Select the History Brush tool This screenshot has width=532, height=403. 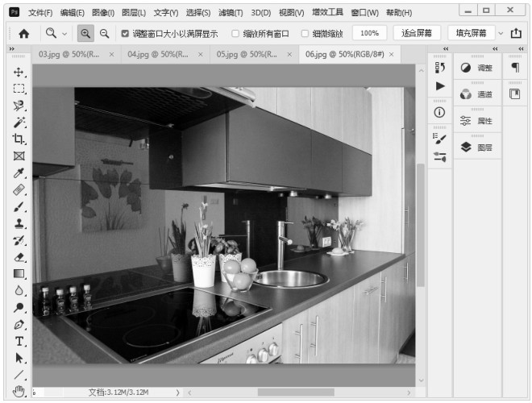tap(19, 240)
